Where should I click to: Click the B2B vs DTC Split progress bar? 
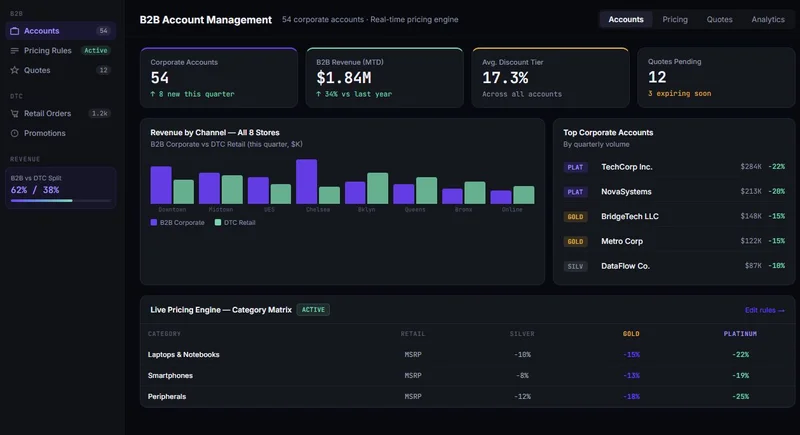tap(61, 200)
